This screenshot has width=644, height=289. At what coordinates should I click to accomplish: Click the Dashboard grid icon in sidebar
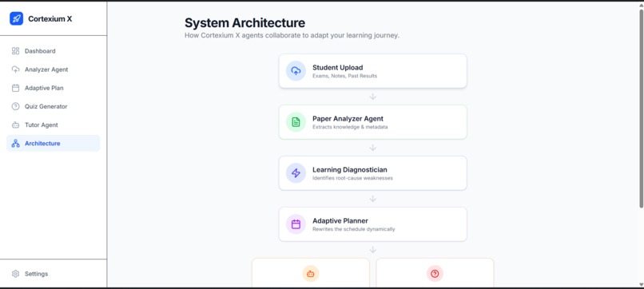(x=16, y=51)
